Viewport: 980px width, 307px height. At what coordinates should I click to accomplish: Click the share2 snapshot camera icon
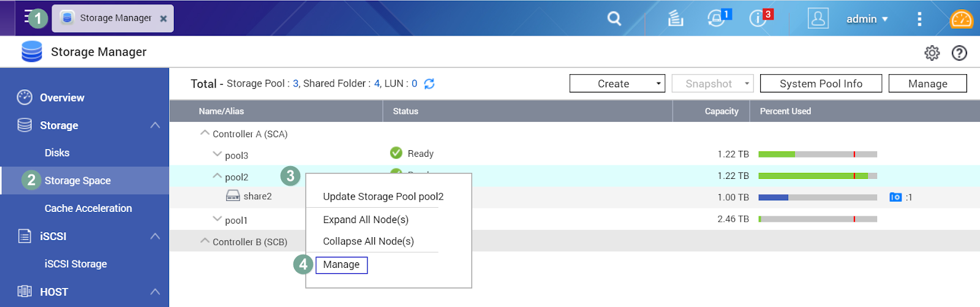pyautogui.click(x=895, y=197)
